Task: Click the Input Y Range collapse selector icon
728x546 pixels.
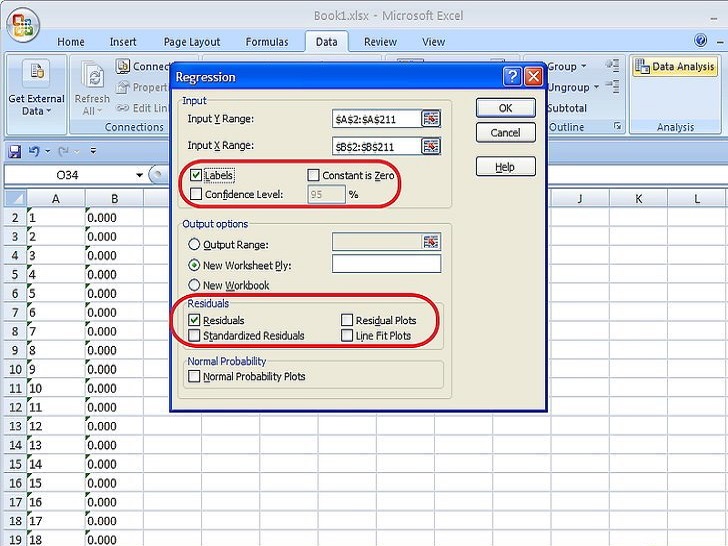Action: pyautogui.click(x=430, y=119)
